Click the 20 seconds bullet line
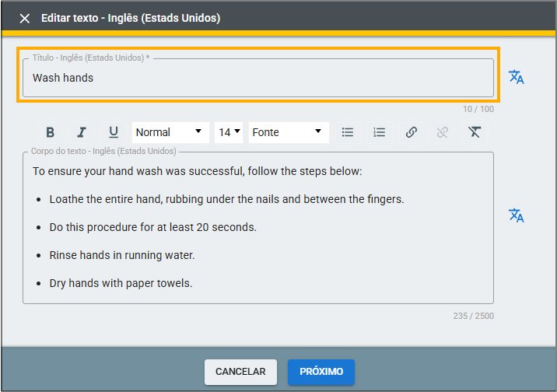Viewport: 557px width, 392px height. pos(152,227)
